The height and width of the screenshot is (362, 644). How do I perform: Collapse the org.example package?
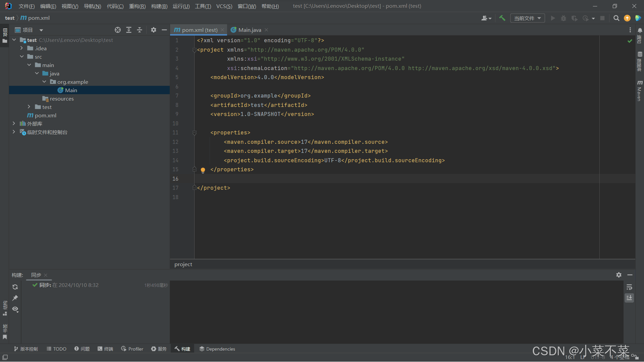44,82
